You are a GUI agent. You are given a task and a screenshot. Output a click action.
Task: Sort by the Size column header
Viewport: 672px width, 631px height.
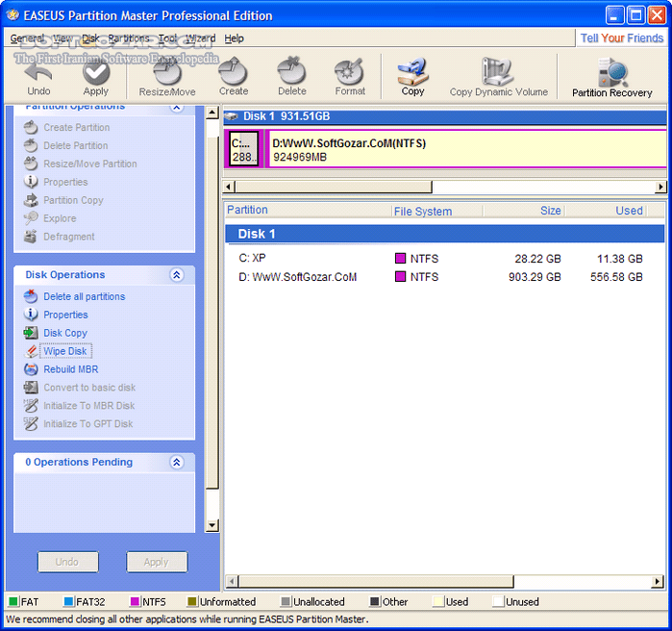point(524,211)
